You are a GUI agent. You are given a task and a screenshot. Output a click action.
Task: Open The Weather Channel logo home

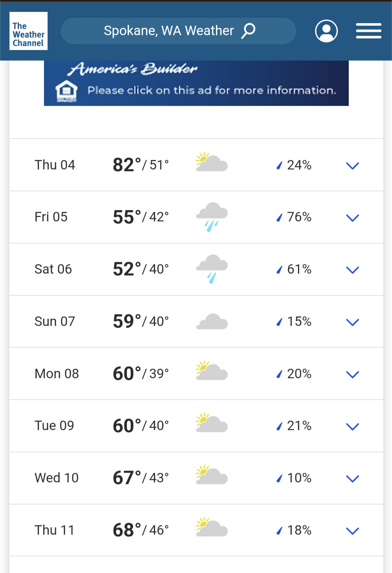tap(28, 31)
